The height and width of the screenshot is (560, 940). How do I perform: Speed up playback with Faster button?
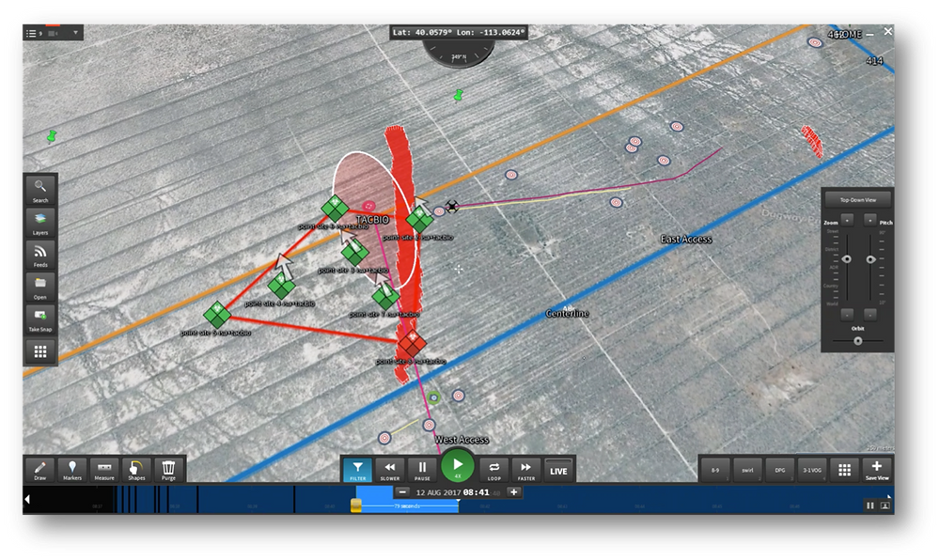(x=526, y=470)
